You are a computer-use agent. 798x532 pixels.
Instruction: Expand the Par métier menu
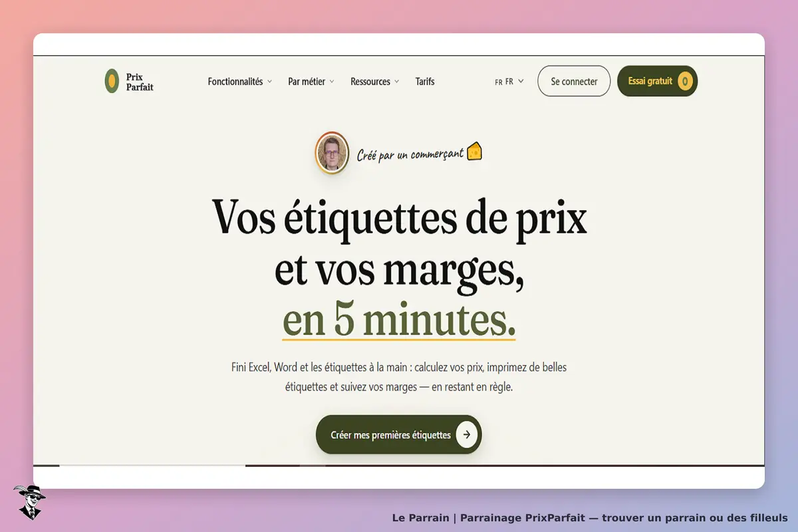coord(311,81)
